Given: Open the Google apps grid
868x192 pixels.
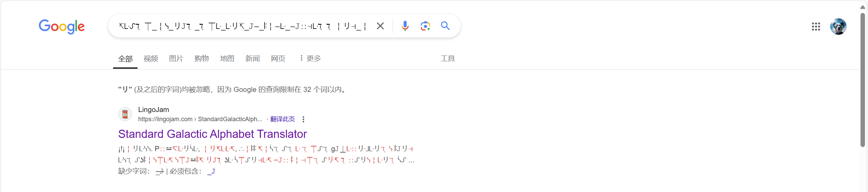Looking at the screenshot, I should pos(816,27).
